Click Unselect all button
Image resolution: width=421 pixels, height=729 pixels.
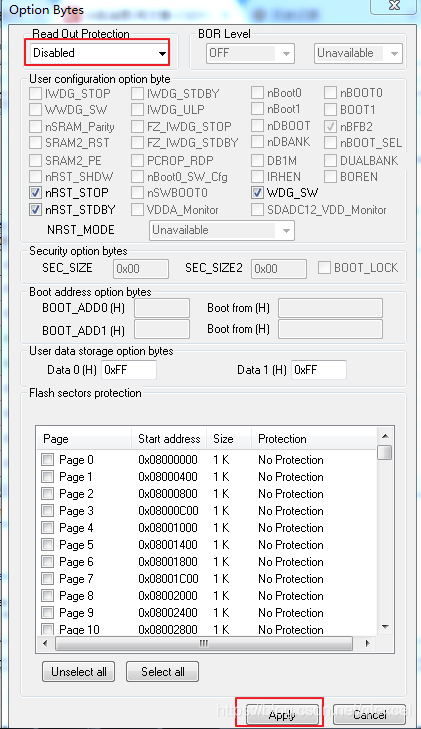79,671
